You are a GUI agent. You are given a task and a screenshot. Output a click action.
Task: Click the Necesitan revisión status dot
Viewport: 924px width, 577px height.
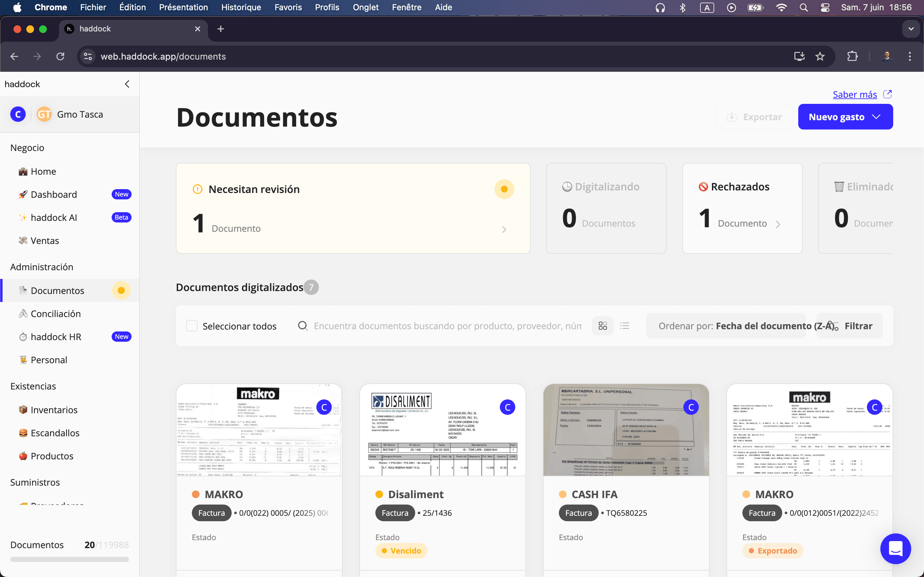coord(504,189)
